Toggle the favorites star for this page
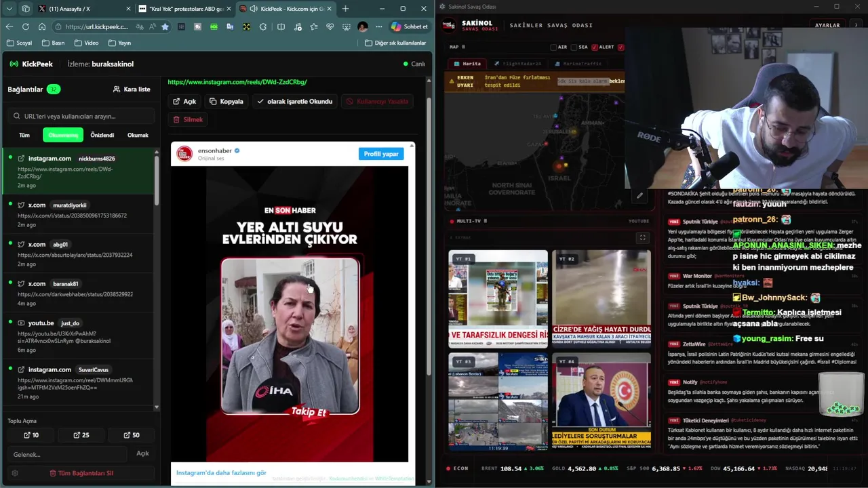The height and width of the screenshot is (488, 868). (x=165, y=26)
